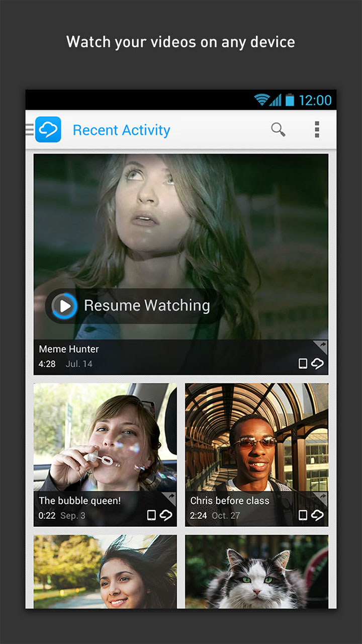Screen dimensions: 362x644
Task: Click The bubble queen! title text
Action: point(80,501)
